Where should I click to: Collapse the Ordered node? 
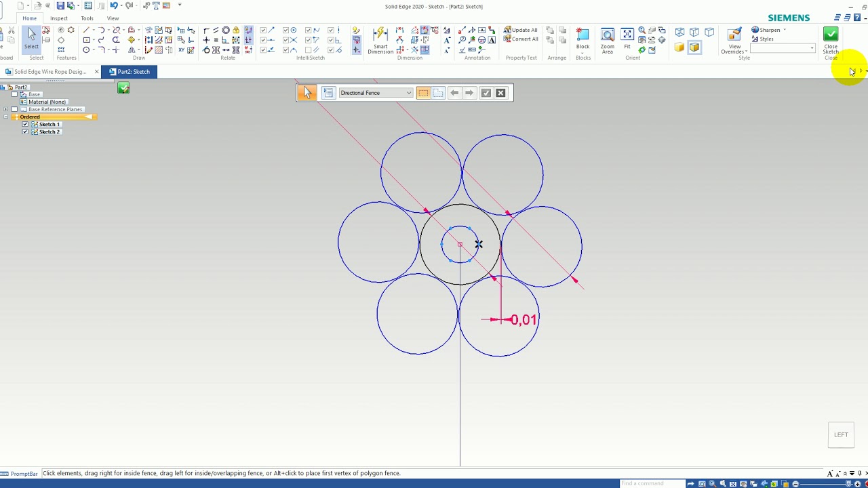[x=6, y=117]
